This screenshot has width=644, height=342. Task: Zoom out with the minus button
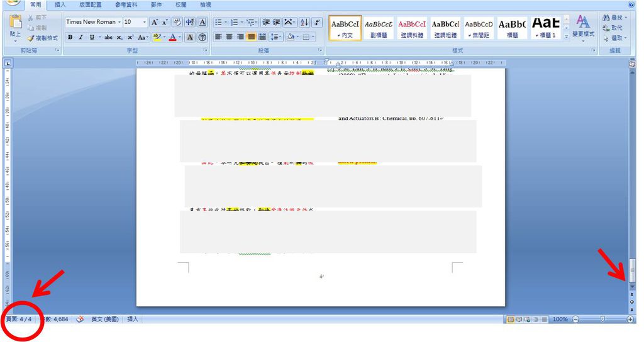[x=575, y=319]
